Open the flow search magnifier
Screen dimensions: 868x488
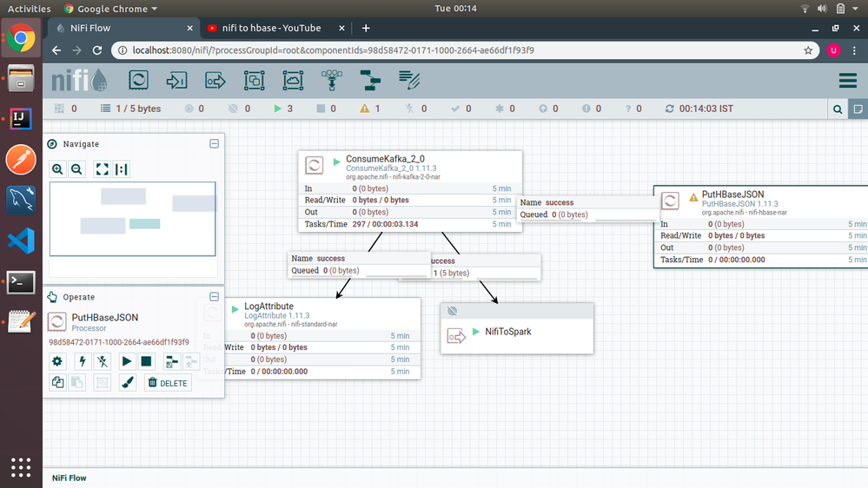point(838,109)
